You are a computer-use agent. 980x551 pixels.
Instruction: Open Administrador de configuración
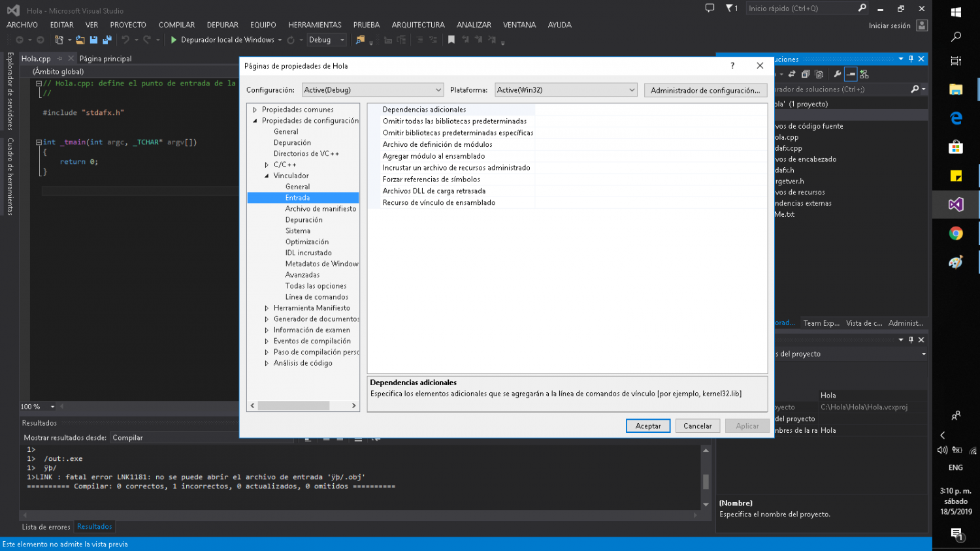[x=706, y=90]
